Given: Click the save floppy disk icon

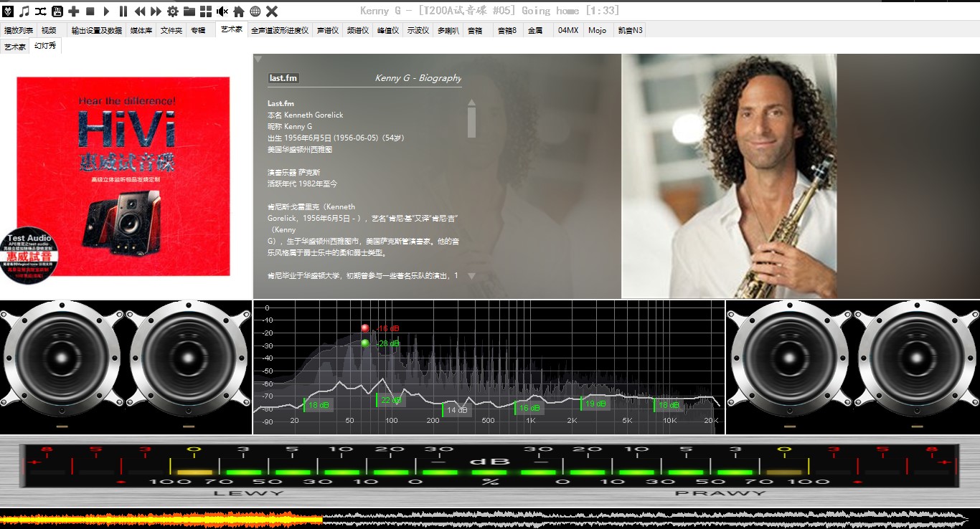Looking at the screenshot, I should click(57, 11).
